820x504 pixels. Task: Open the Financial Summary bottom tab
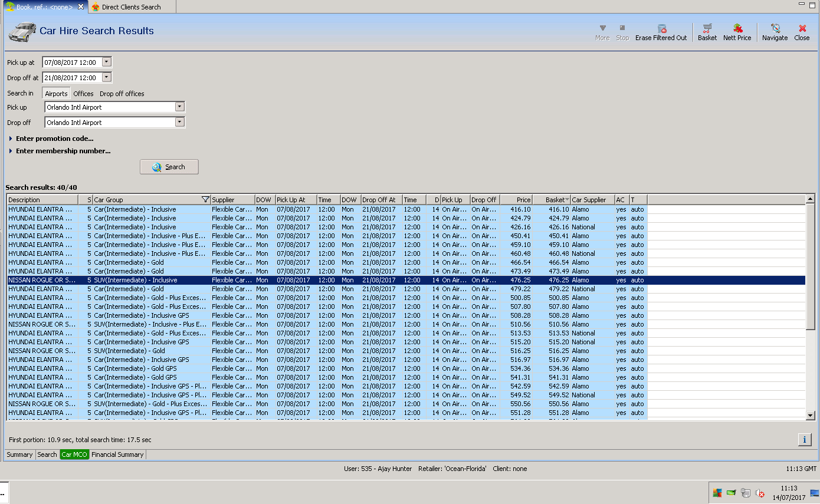pyautogui.click(x=117, y=454)
